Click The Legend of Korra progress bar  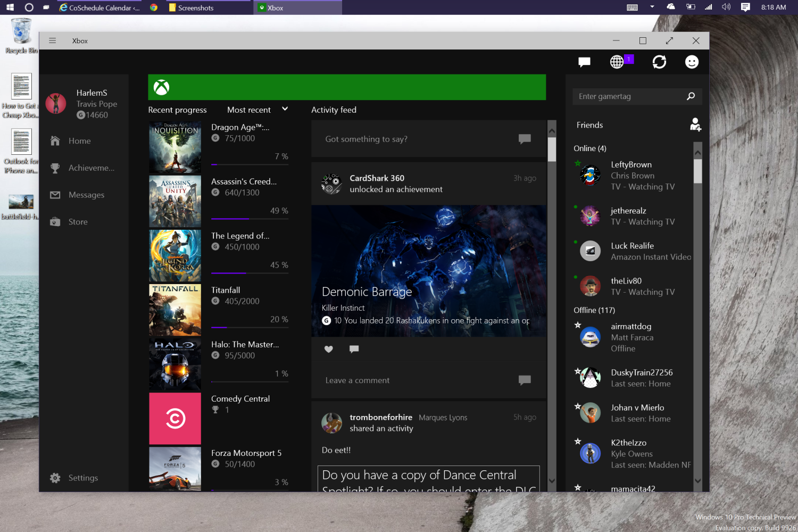coord(250,273)
